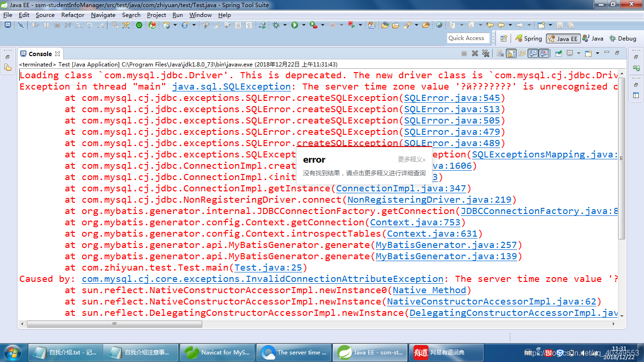
Task: Switch to the Debug perspective
Action: (x=622, y=39)
